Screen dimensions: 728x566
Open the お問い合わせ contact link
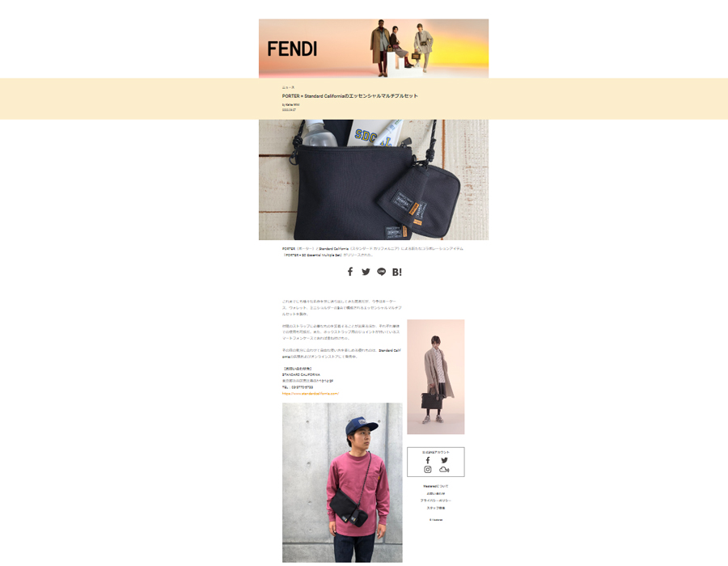[x=435, y=493]
